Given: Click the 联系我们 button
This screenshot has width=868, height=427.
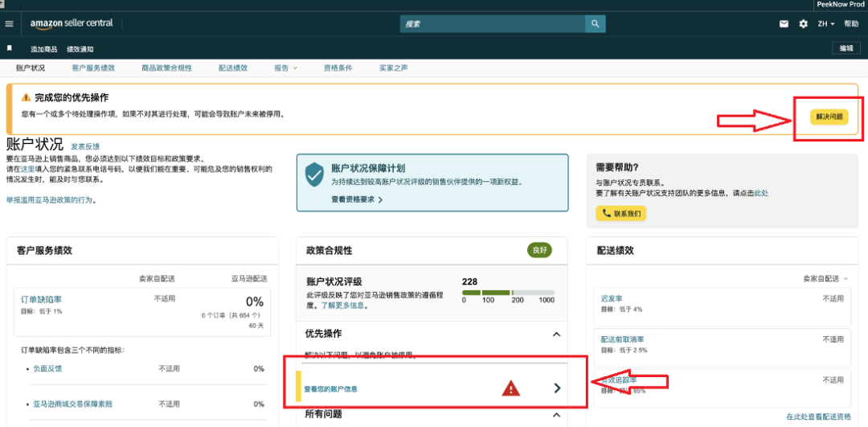Looking at the screenshot, I should coord(620,213).
